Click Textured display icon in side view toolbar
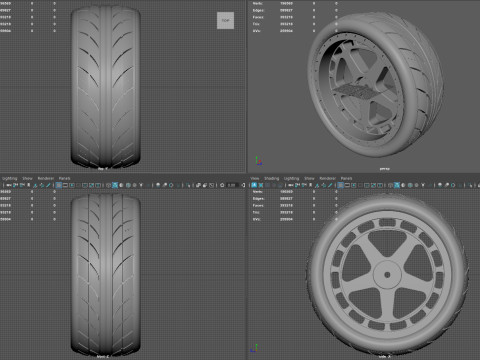Screen dimensions: 480x360 (x=416, y=185)
